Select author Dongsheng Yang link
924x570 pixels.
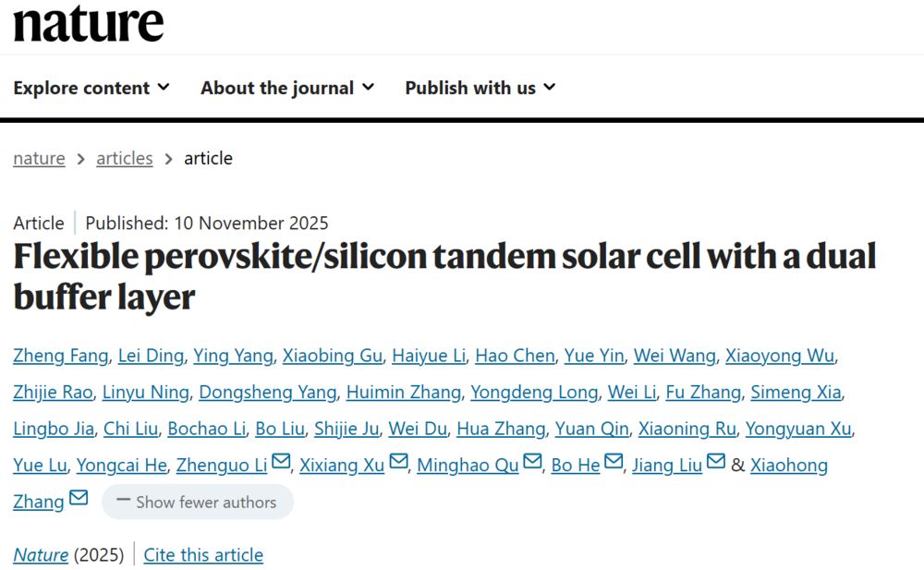click(x=267, y=392)
